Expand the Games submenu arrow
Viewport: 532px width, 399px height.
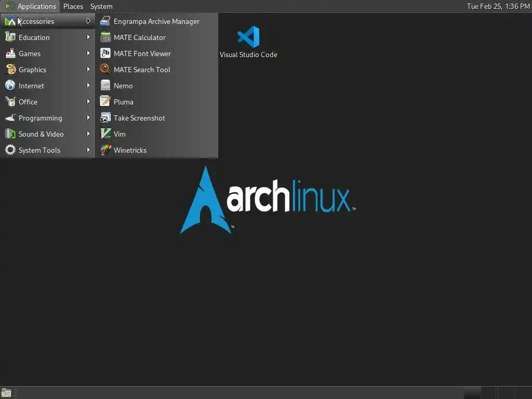pyautogui.click(x=88, y=54)
